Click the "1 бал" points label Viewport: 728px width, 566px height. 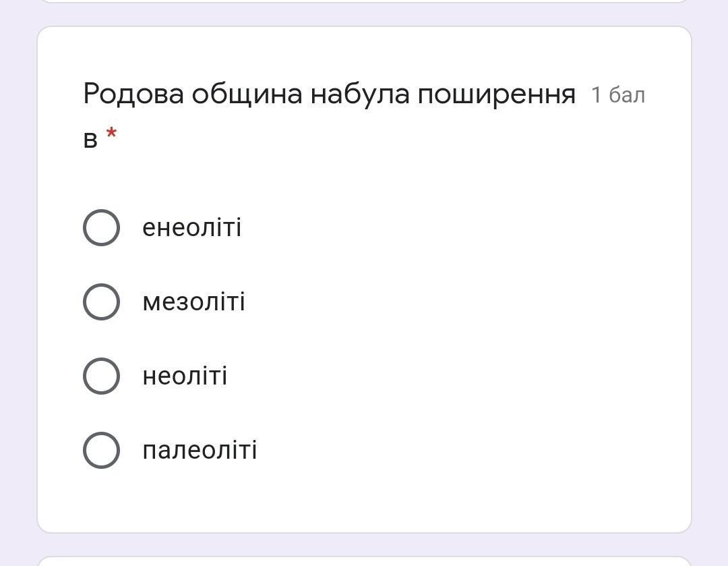(617, 95)
